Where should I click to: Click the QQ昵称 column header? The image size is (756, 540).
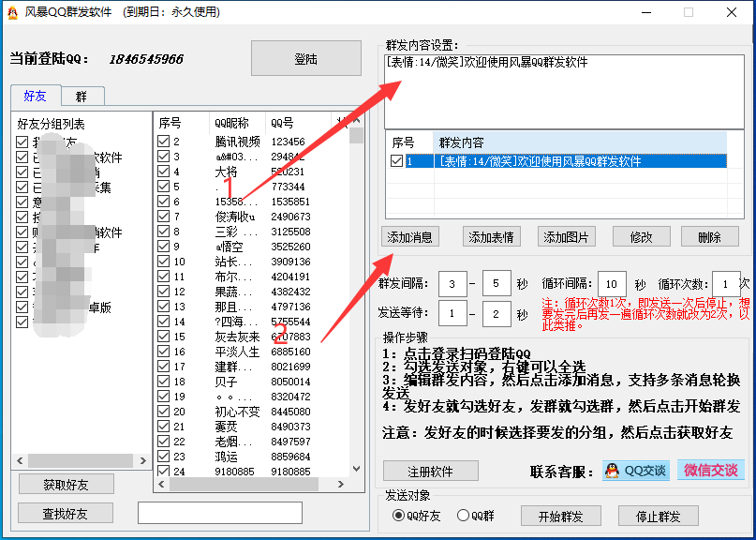point(237,123)
